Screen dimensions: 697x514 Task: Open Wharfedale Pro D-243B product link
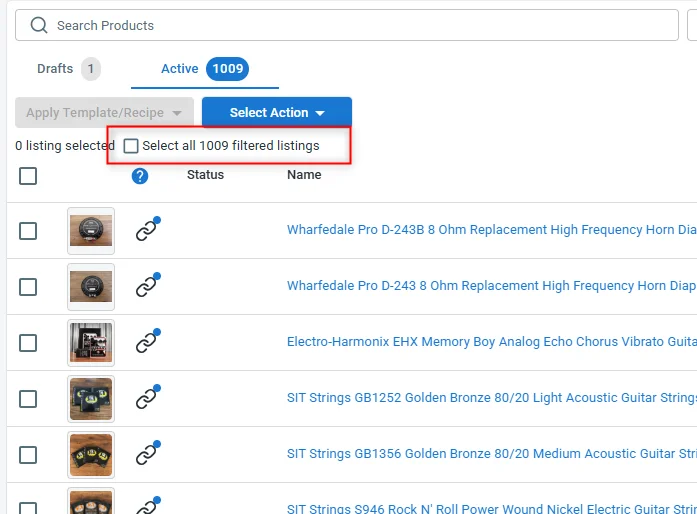click(x=490, y=230)
